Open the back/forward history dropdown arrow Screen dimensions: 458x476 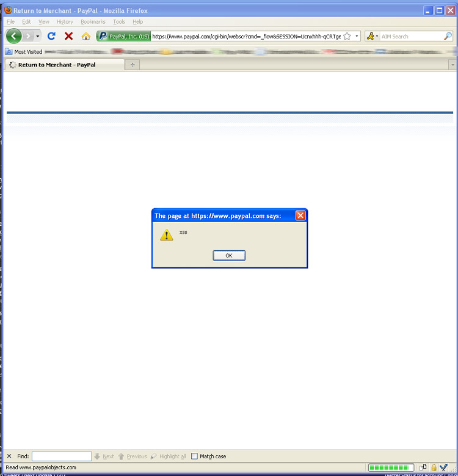click(x=38, y=37)
